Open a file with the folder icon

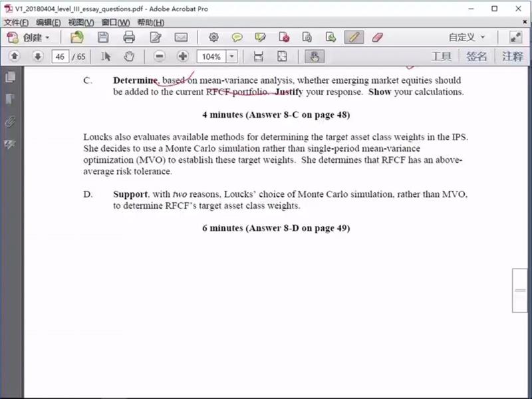point(77,37)
